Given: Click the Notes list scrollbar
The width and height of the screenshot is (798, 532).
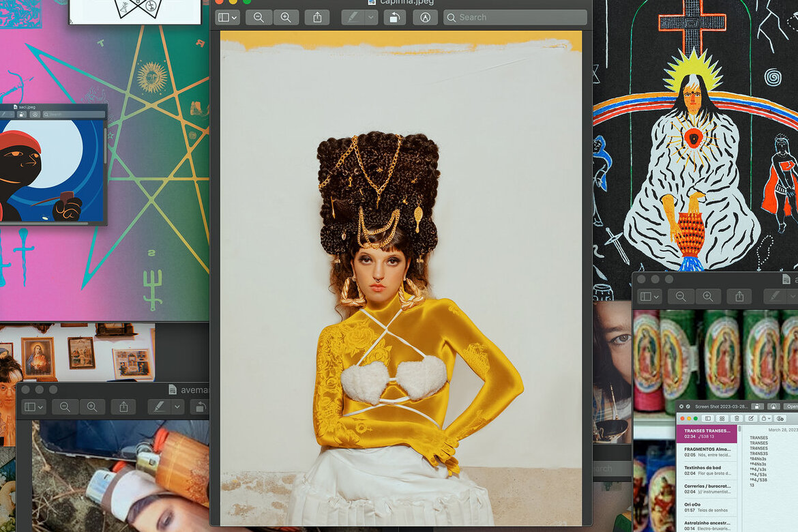Looking at the screenshot, I should 739,429.
